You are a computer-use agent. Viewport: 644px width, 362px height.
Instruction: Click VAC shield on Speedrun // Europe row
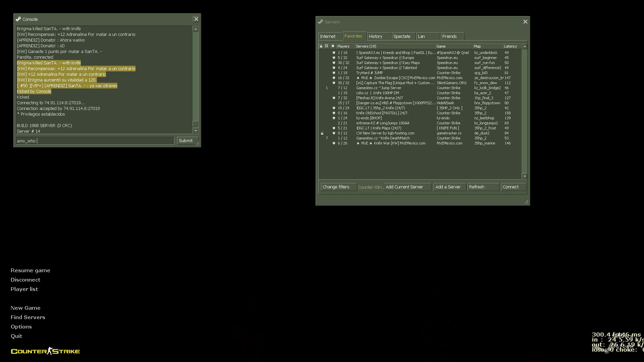pyautogui.click(x=334, y=58)
